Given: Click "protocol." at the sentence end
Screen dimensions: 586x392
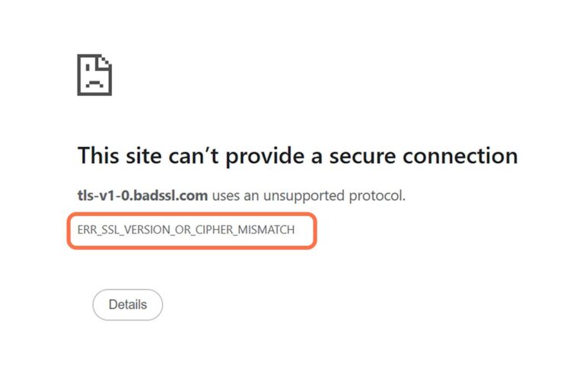Looking at the screenshot, I should pyautogui.click(x=377, y=196).
